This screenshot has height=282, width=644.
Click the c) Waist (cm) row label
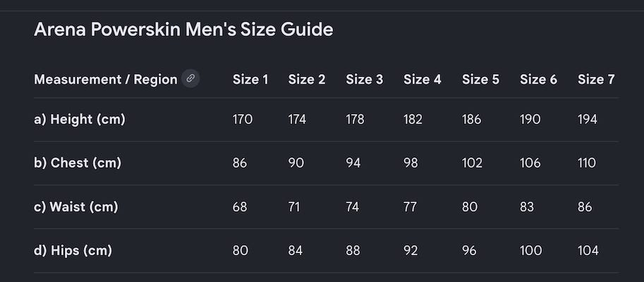click(76, 207)
